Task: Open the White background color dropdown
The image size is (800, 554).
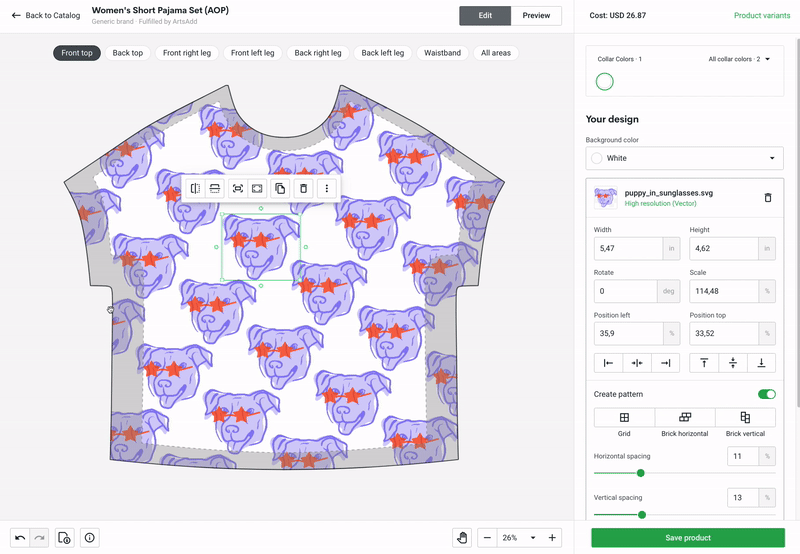Action: pos(684,158)
